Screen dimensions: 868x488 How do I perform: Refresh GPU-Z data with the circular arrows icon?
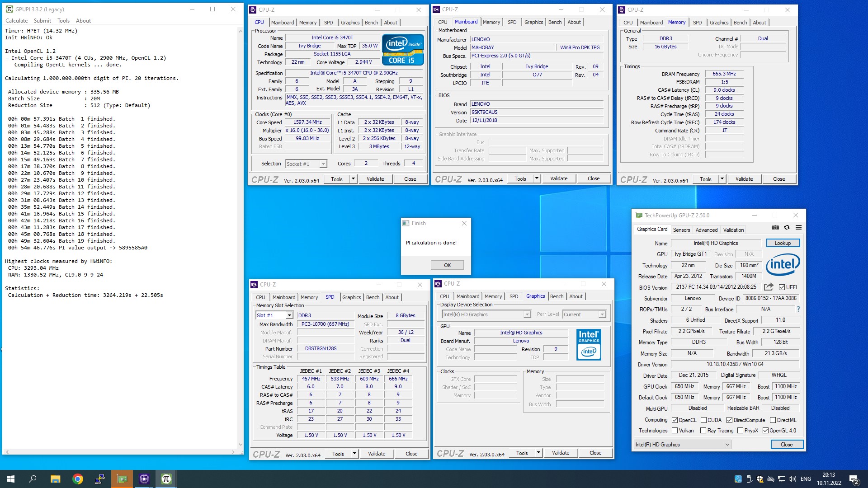click(787, 227)
